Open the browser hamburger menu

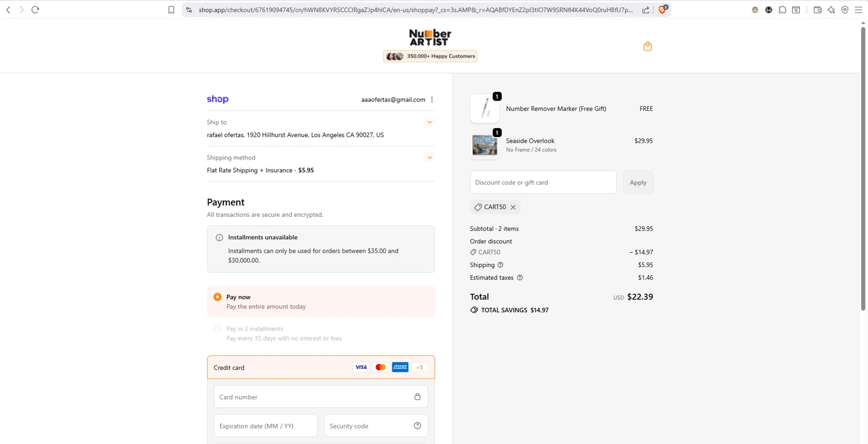click(859, 10)
